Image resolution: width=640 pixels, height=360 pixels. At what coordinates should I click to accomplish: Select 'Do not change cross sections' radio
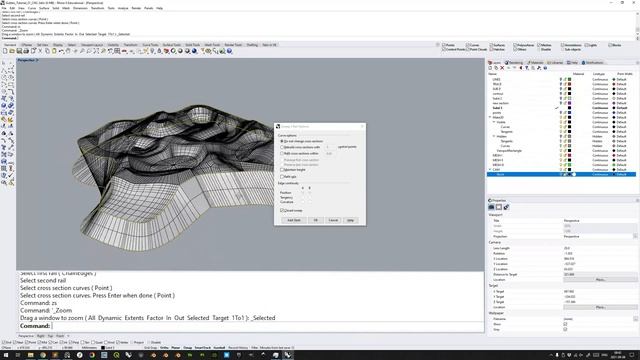282,141
